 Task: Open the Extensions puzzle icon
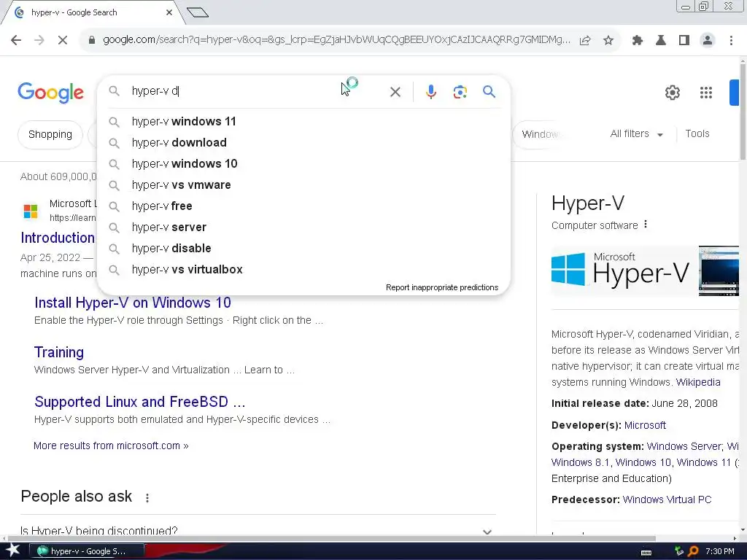(637, 41)
